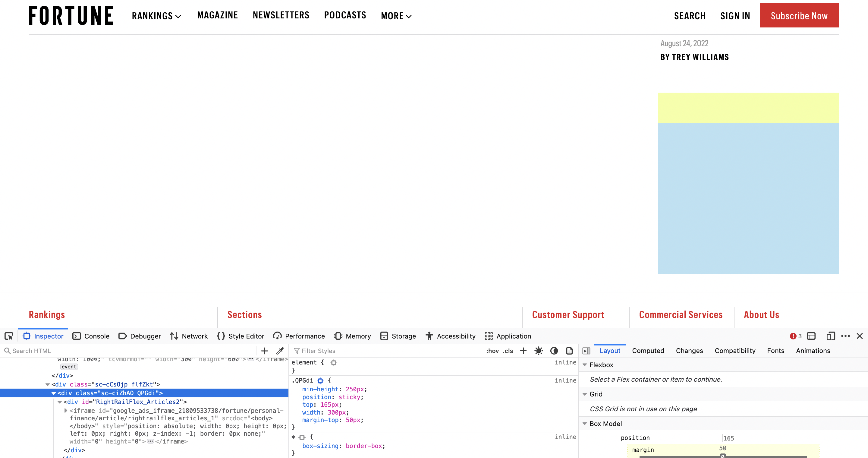Open the More dropdown in Fortune nav
Viewport: 868px width, 458px height.
(x=396, y=16)
